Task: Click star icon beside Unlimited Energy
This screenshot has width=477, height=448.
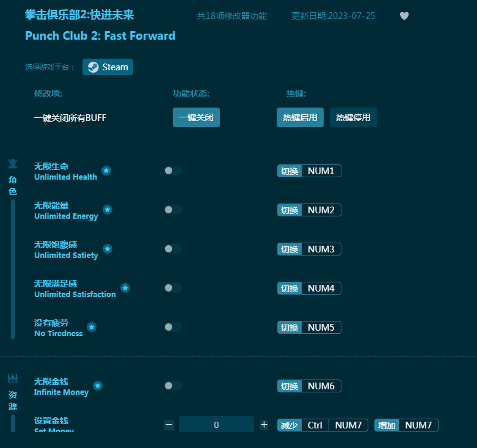Action: [x=107, y=210]
